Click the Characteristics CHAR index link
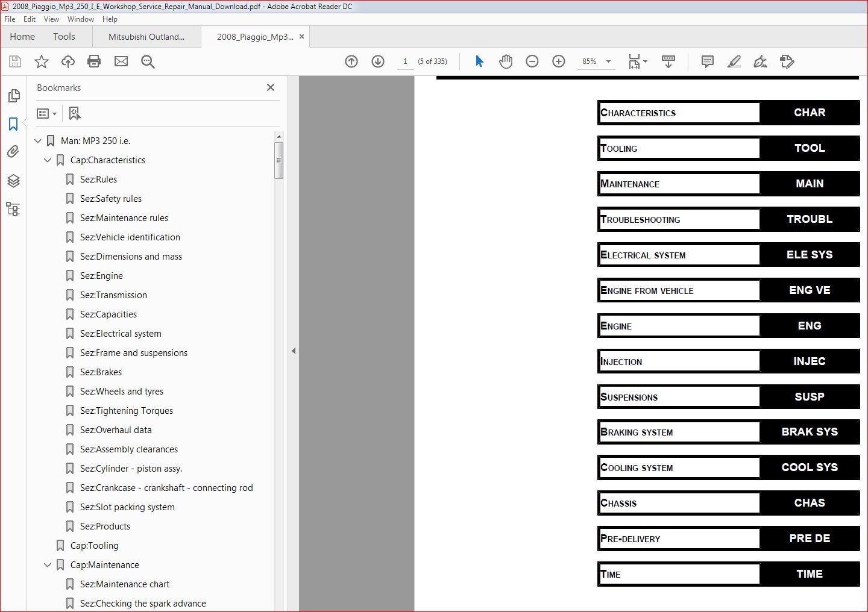 tap(728, 113)
